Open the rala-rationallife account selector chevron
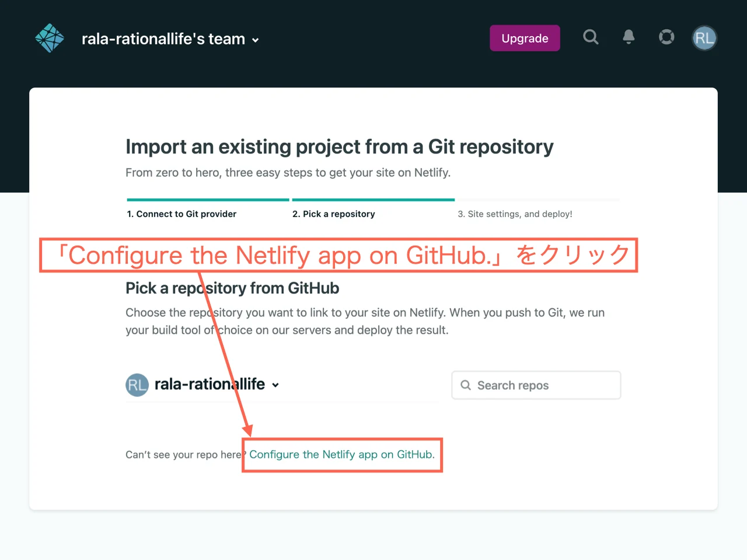This screenshot has width=747, height=560. point(275,385)
